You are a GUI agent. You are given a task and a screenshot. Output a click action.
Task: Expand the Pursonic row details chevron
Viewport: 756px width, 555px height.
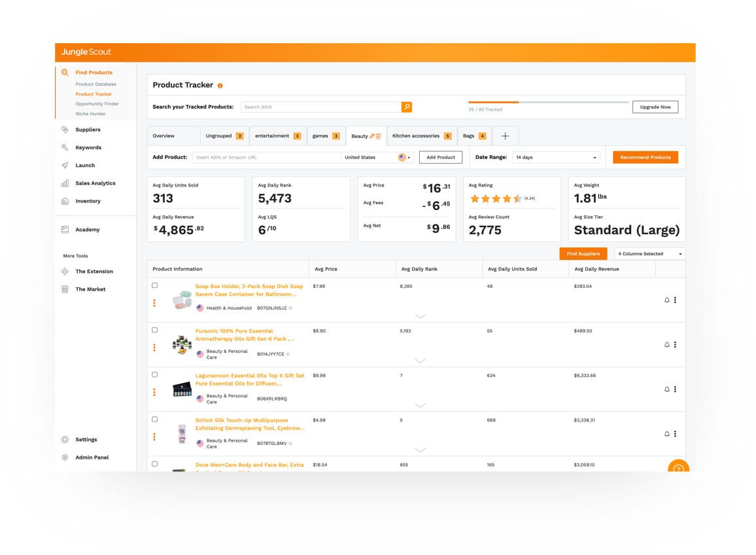(x=420, y=361)
